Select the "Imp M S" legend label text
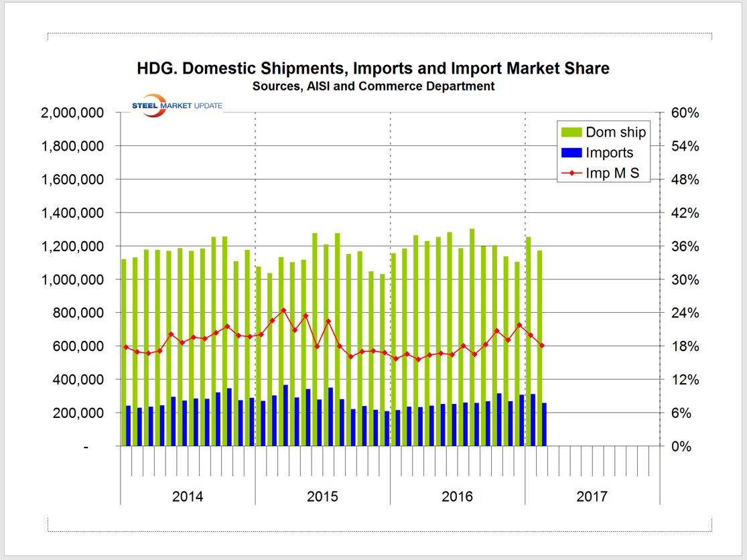Viewport: 747px width, 560px height. click(612, 173)
